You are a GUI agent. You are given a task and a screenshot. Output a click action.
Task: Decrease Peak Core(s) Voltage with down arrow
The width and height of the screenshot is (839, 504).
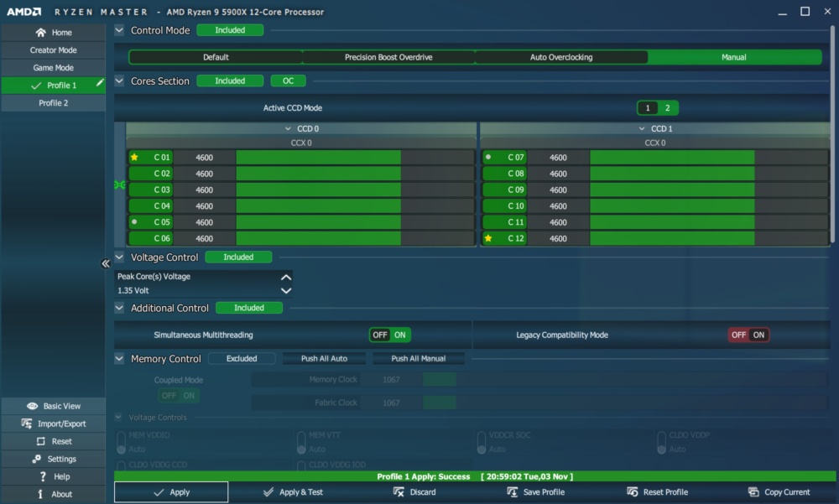[286, 290]
